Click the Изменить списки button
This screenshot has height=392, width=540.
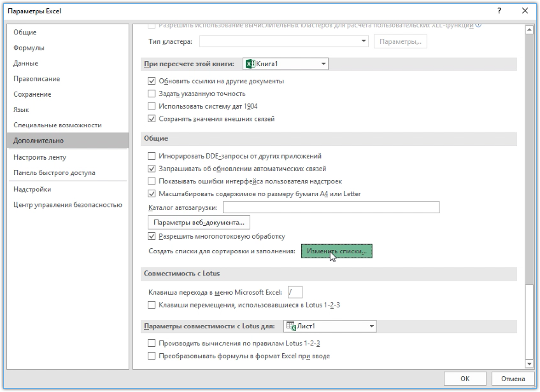(x=336, y=251)
